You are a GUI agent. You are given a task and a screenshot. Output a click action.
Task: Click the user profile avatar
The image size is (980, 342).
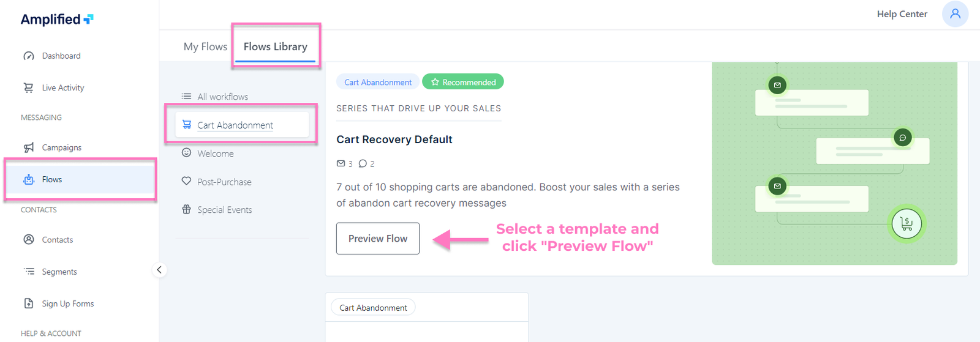point(955,14)
